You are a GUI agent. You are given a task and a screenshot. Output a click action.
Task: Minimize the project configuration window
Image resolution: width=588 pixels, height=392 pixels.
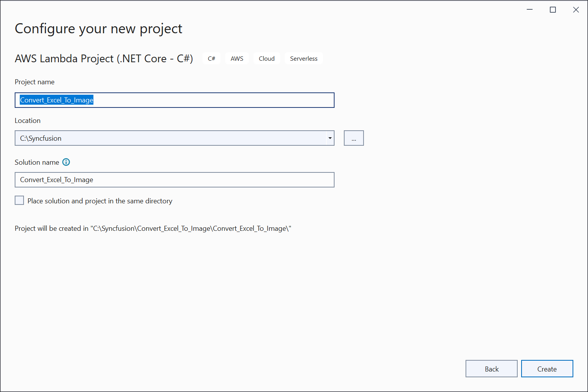pos(530,10)
